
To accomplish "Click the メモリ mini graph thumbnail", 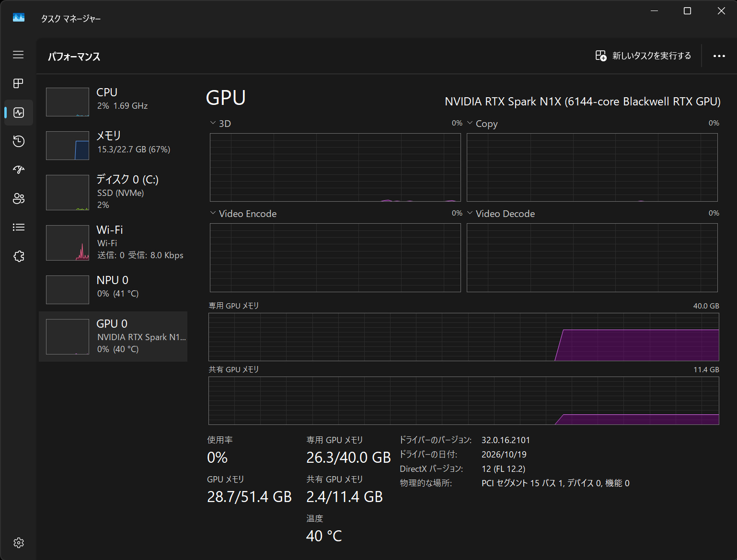I will (68, 146).
